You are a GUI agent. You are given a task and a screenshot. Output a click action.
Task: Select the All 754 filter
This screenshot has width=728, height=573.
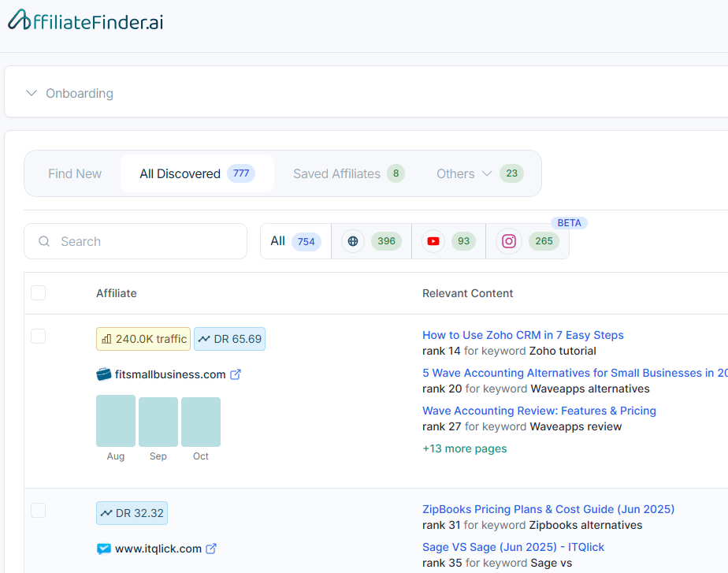coord(295,241)
